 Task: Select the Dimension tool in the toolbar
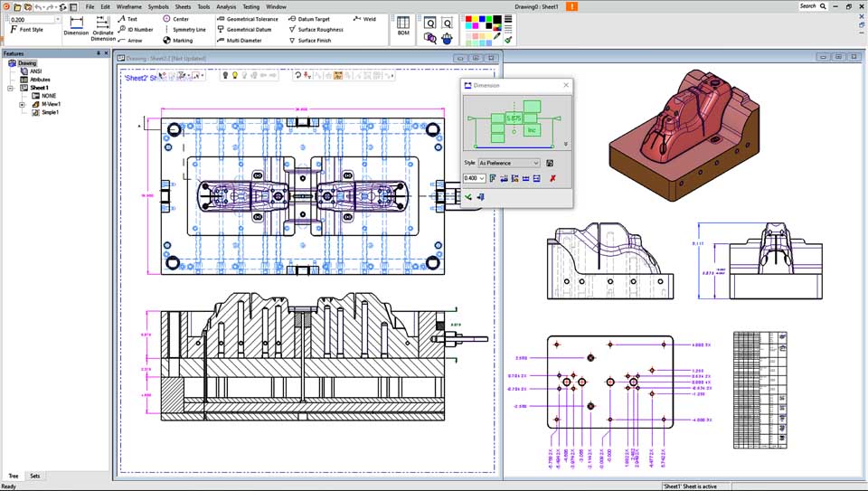pos(76,26)
